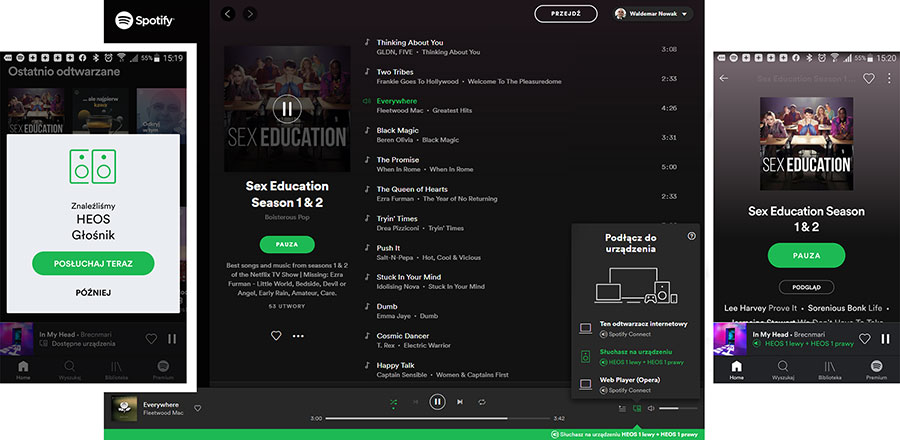Tap green PAUZA button on right phone

point(806,255)
